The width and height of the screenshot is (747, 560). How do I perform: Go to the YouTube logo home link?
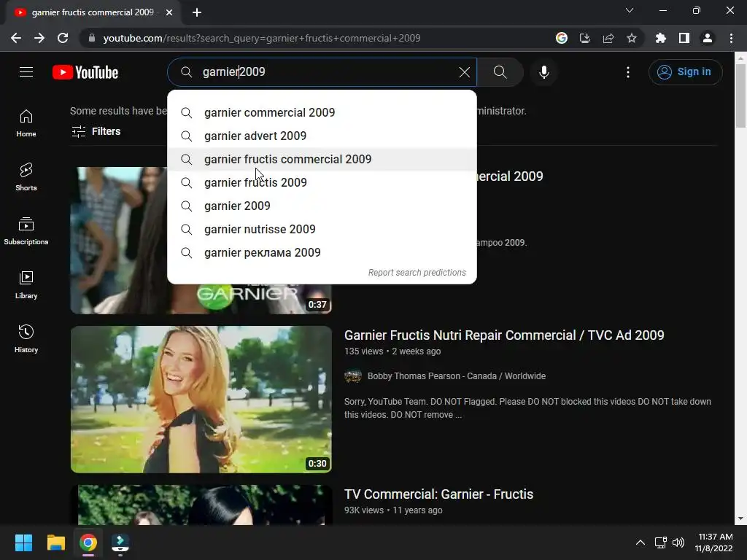point(85,72)
